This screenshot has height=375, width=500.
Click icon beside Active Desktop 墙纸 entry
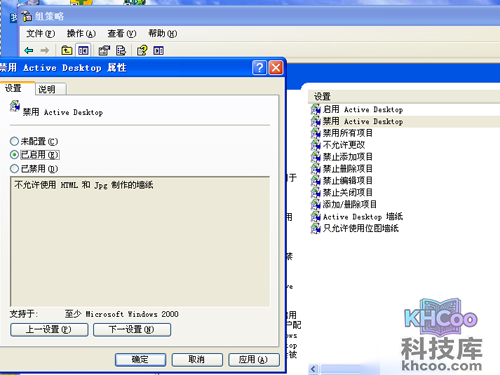(x=316, y=217)
